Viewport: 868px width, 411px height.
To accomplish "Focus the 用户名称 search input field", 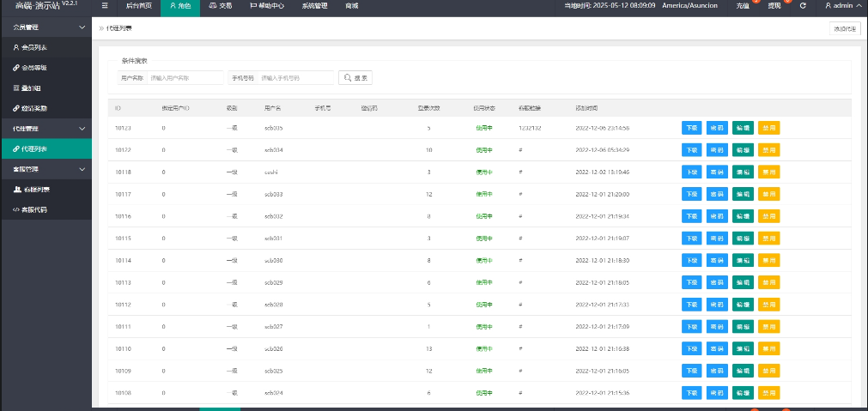I will 185,78.
